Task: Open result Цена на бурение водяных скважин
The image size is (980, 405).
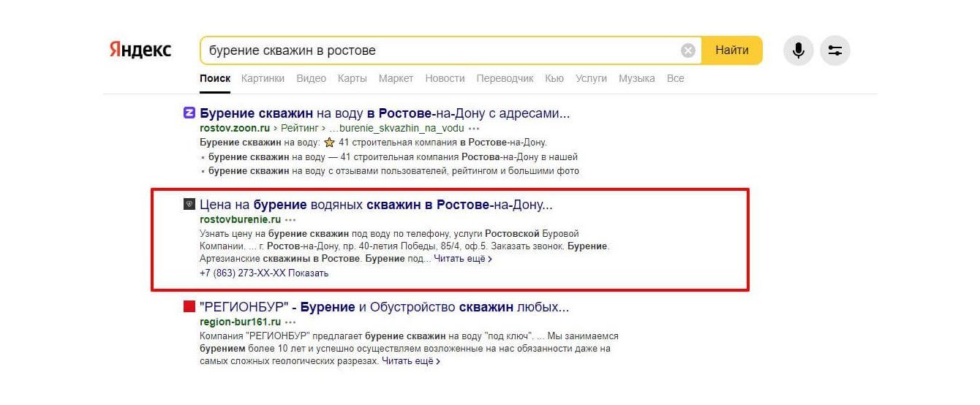Action: click(376, 205)
